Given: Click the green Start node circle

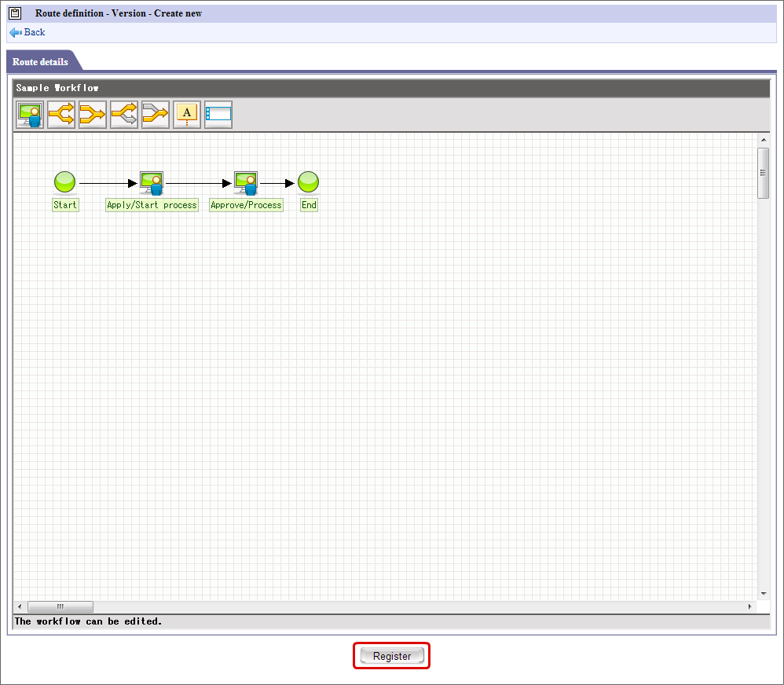Looking at the screenshot, I should pyautogui.click(x=65, y=182).
